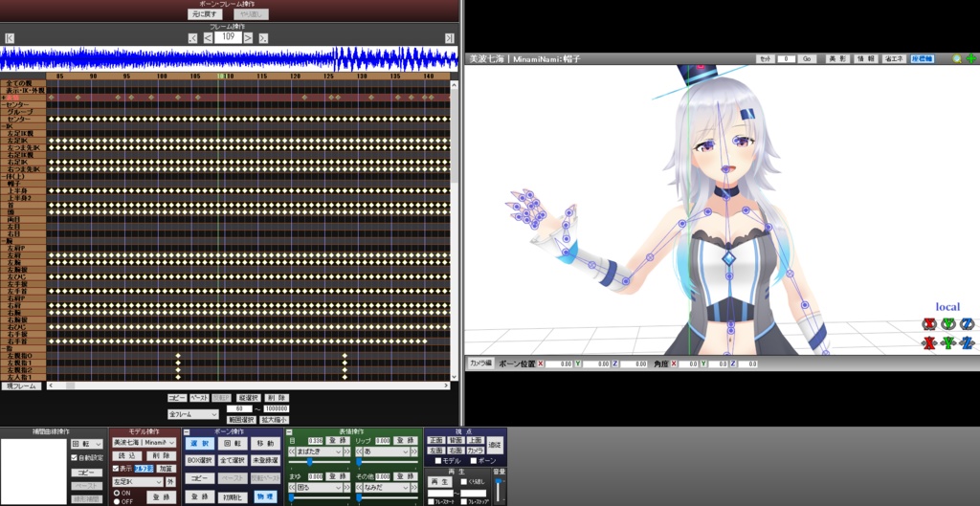Toggle the 座標軸 axis display button
Screen dimensions: 980x506
922,58
